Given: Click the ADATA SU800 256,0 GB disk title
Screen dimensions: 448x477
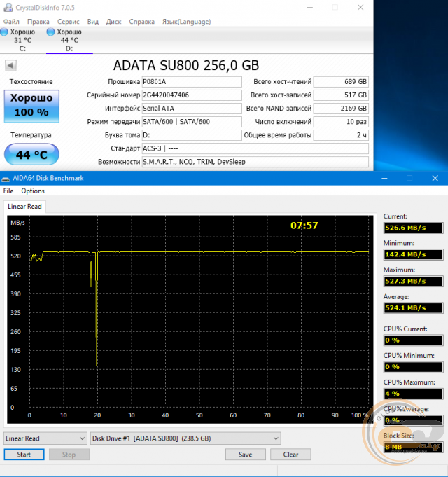Looking at the screenshot, I should (x=186, y=65).
